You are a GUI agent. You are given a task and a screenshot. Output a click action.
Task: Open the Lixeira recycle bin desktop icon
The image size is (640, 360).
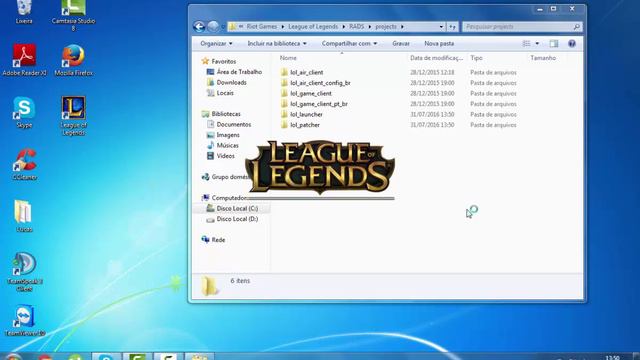click(24, 11)
